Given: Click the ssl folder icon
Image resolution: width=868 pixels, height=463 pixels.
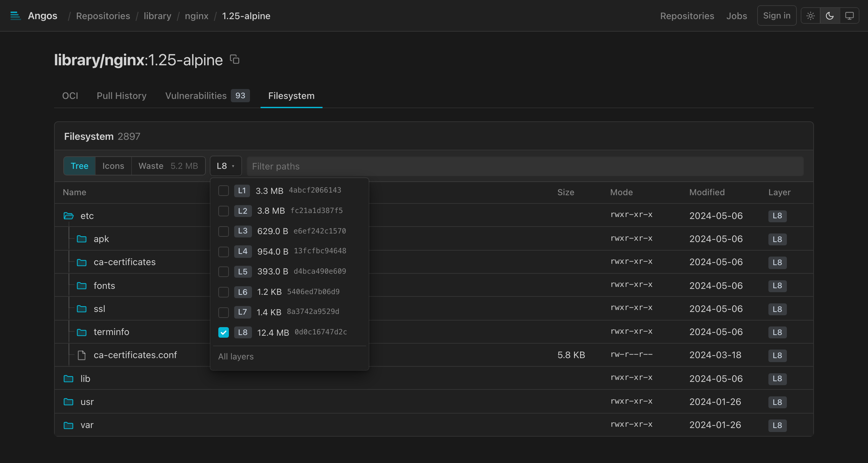Looking at the screenshot, I should (81, 309).
